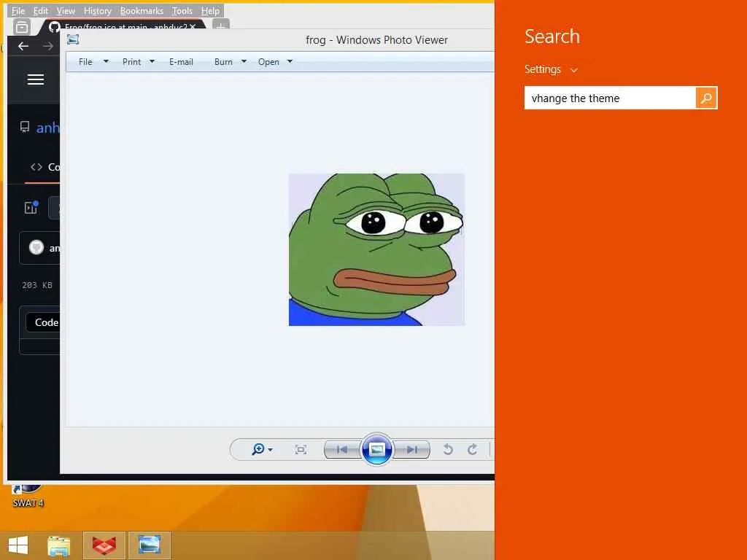
Task: Expand the Burn dropdown arrow
Action: click(244, 61)
